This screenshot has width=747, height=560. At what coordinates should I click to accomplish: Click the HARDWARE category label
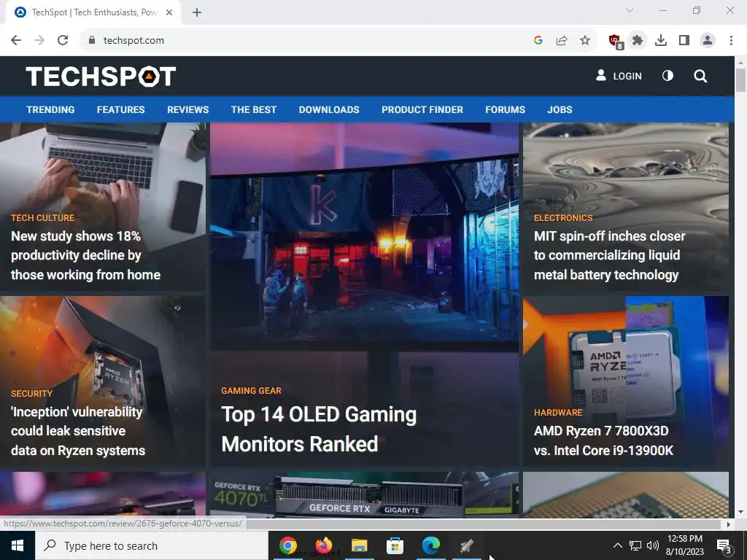click(558, 413)
